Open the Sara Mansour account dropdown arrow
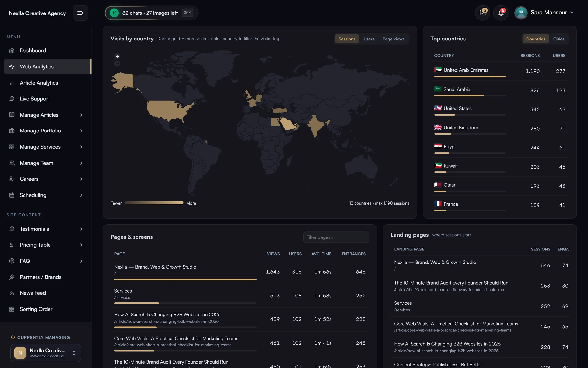 572,12
